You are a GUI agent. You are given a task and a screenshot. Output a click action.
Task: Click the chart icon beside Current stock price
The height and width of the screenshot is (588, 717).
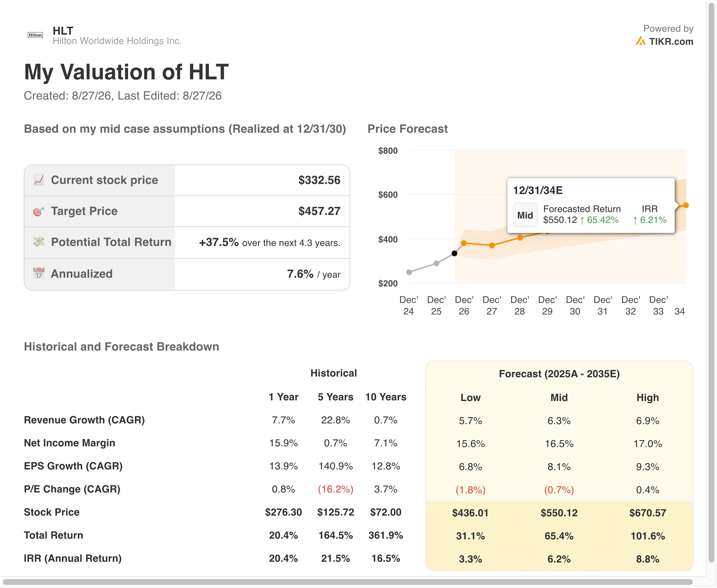39,180
